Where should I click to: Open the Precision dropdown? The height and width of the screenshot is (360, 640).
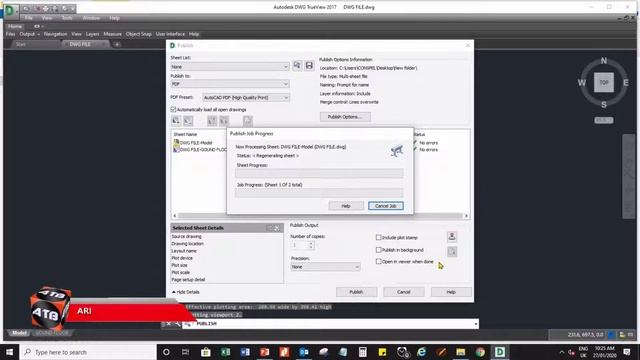click(325, 267)
